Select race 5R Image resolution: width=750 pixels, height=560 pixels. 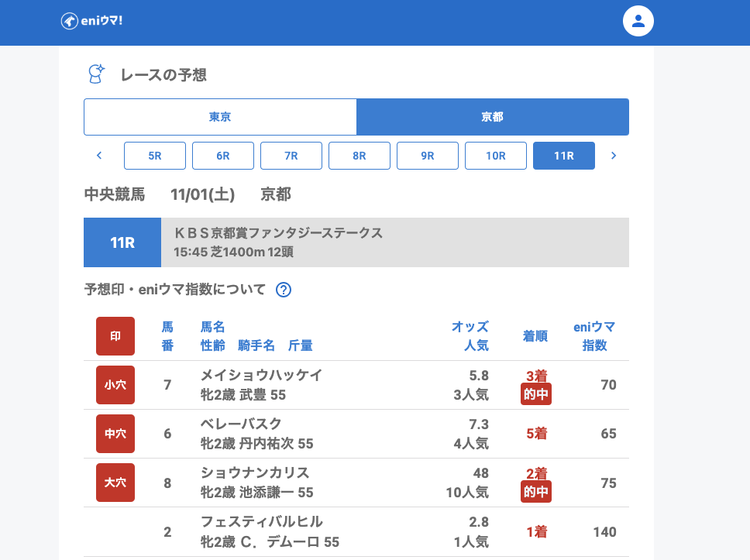[155, 156]
